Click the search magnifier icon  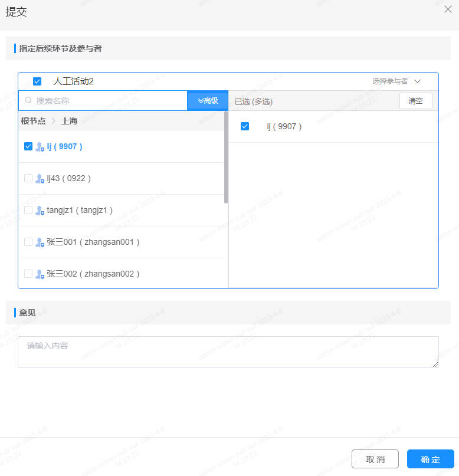point(28,101)
